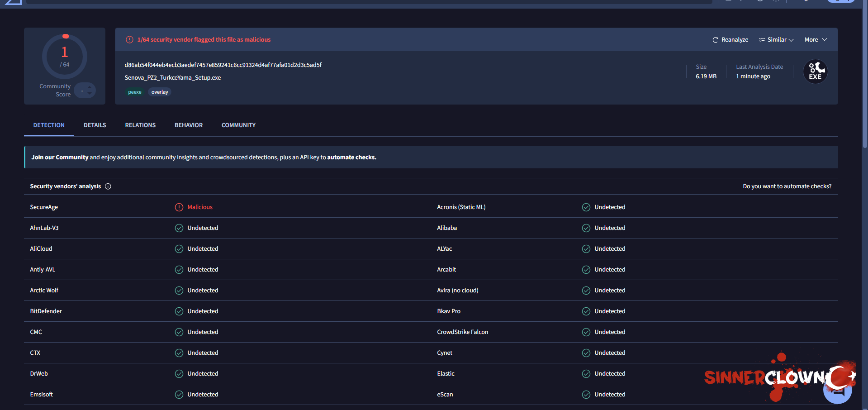868x410 pixels.
Task: Click the check icon in the CrowdStrike Falcon row
Action: click(x=586, y=332)
